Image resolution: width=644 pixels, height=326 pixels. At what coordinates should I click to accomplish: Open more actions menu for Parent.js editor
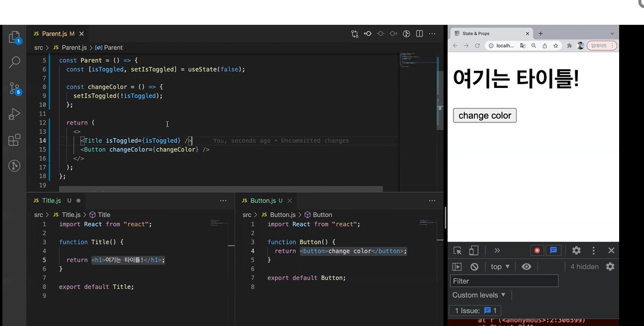pos(432,34)
